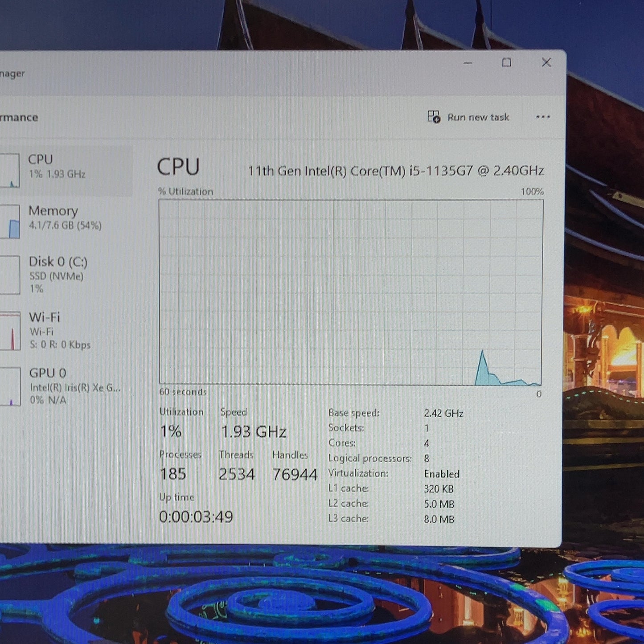
Task: Minimize the Task Manager window
Action: click(x=468, y=63)
